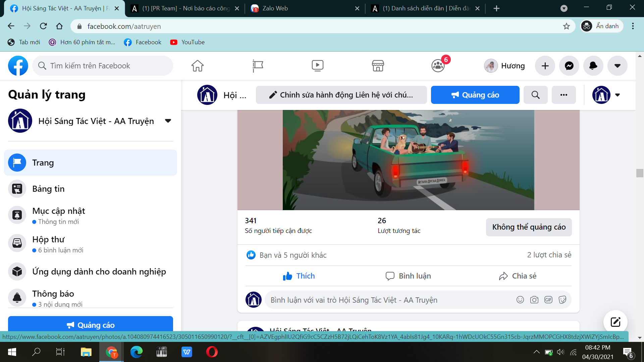Switch to the PR Team browser tab
The height and width of the screenshot is (362, 644).
184,8
